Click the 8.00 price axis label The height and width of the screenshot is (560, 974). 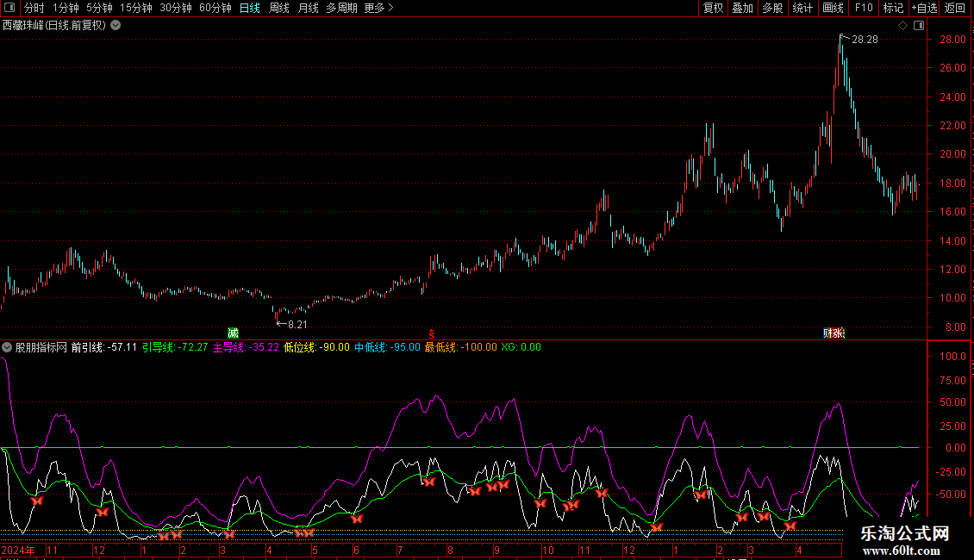[956, 327]
